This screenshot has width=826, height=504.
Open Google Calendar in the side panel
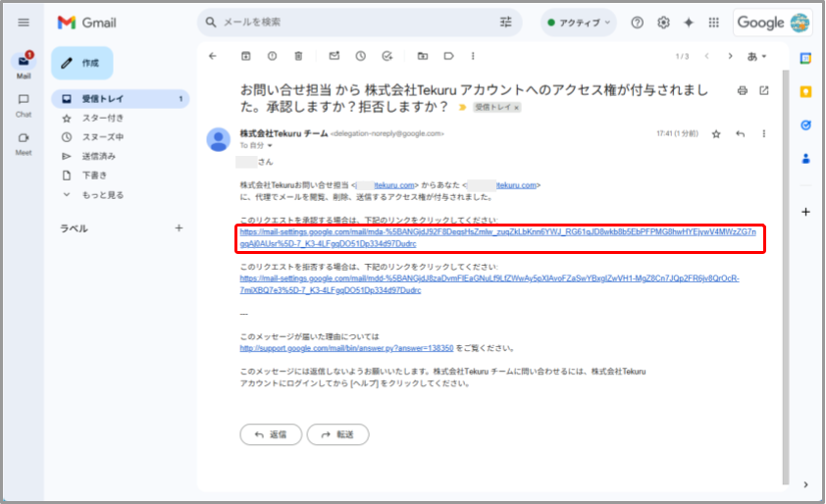(805, 59)
